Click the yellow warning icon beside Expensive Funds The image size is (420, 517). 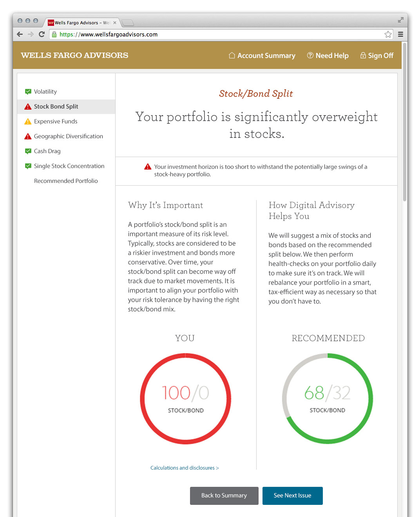pos(28,121)
